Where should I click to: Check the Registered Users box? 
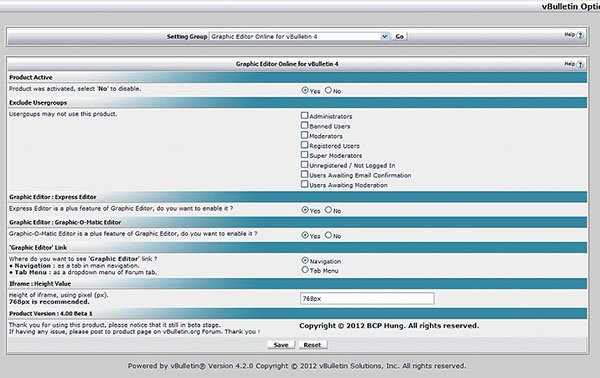(x=304, y=145)
